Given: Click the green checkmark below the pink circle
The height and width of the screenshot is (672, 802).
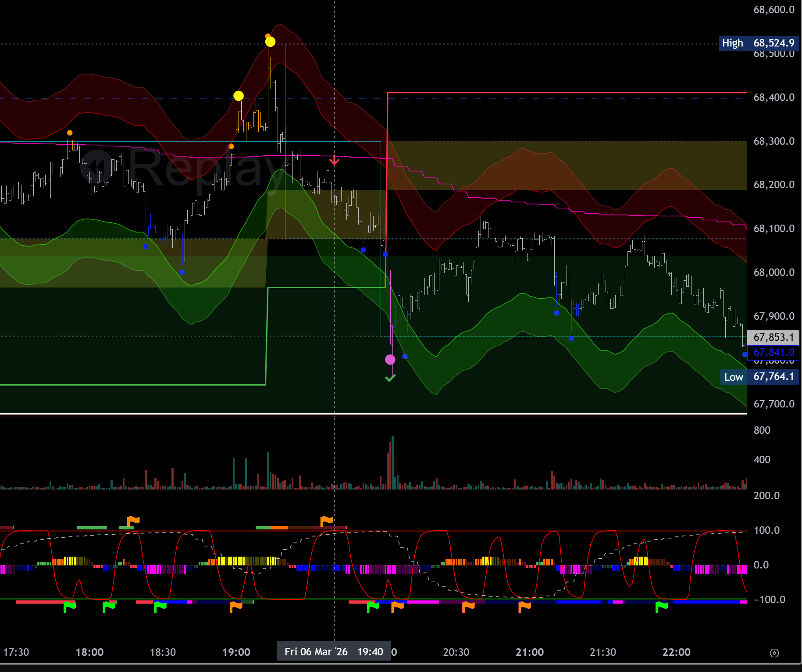Looking at the screenshot, I should [x=390, y=378].
